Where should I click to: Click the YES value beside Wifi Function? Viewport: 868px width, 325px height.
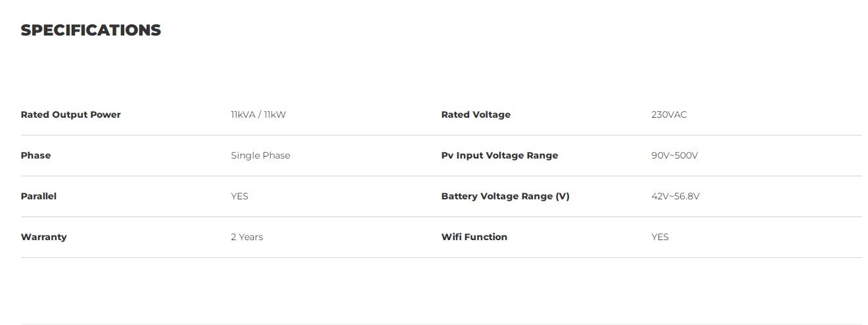point(660,237)
